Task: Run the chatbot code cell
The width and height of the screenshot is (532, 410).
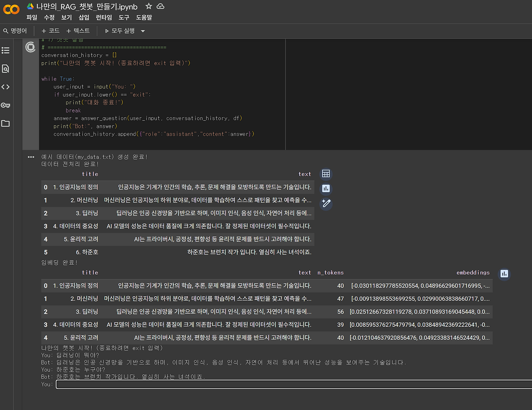Action: pyautogui.click(x=30, y=47)
